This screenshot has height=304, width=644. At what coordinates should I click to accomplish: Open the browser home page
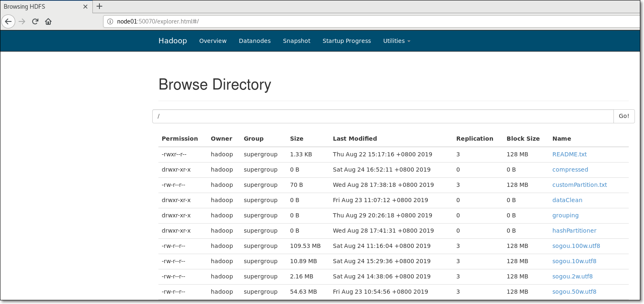48,21
